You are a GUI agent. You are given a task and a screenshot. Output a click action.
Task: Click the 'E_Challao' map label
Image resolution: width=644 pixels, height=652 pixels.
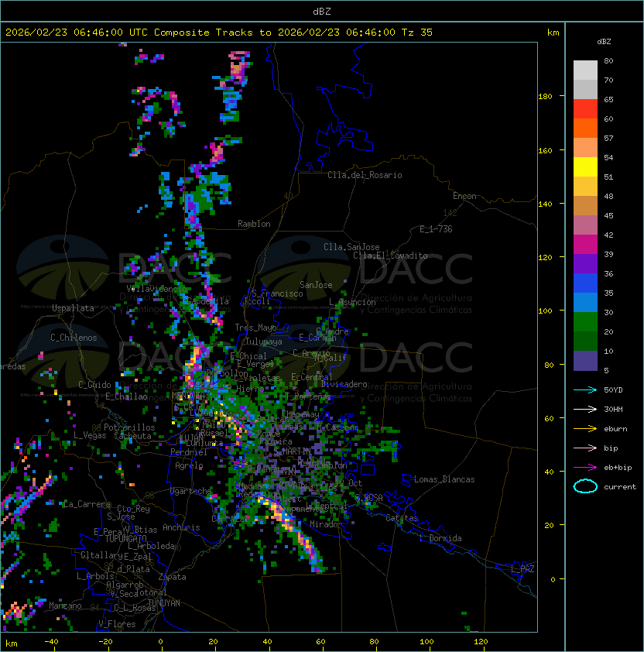point(126,396)
